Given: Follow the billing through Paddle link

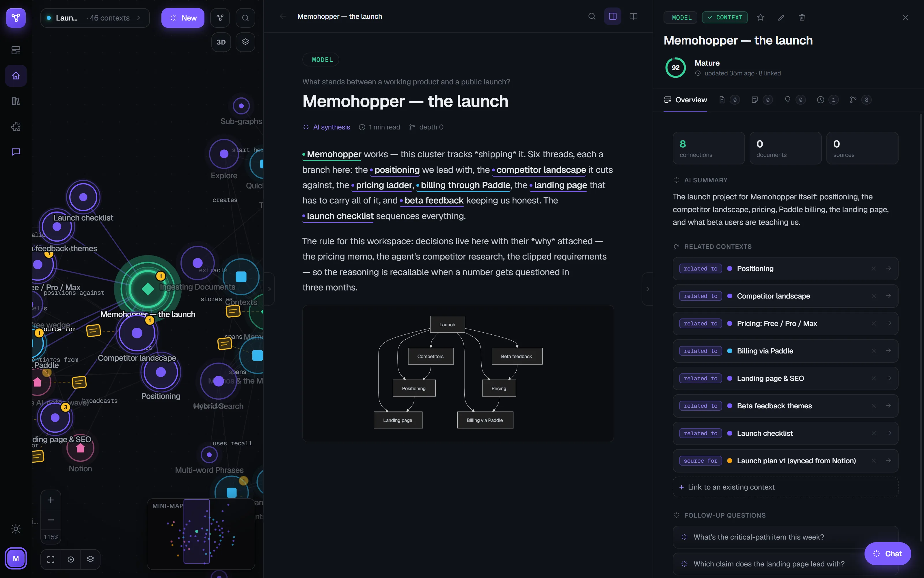Looking at the screenshot, I should click(x=463, y=186).
